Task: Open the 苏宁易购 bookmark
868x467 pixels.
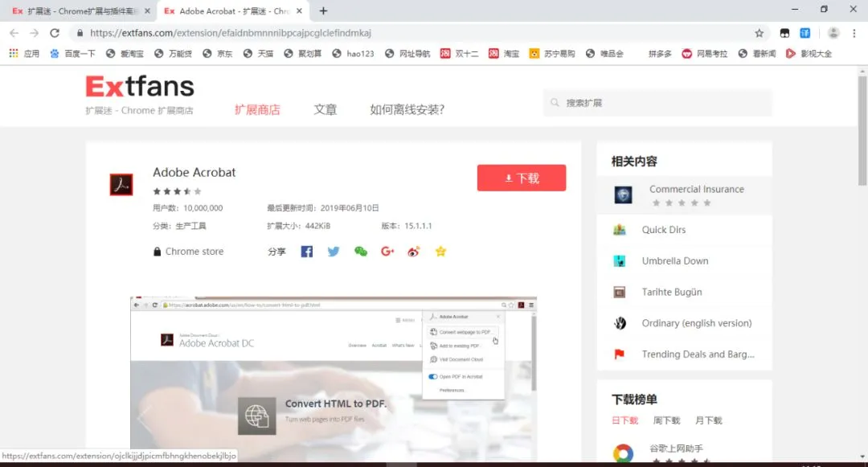Action: click(552, 54)
